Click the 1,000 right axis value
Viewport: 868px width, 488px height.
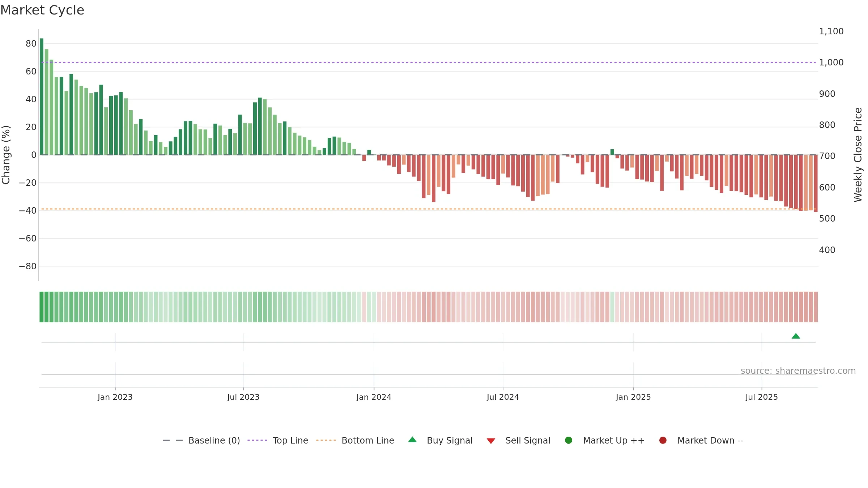[831, 63]
